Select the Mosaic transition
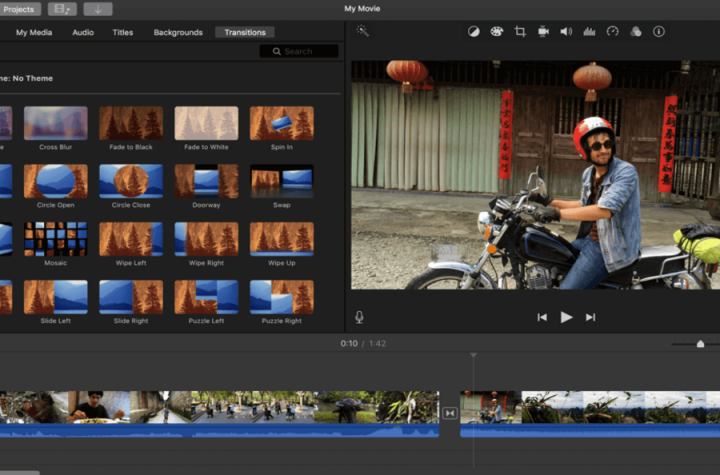Image resolution: width=720 pixels, height=475 pixels. pos(56,239)
